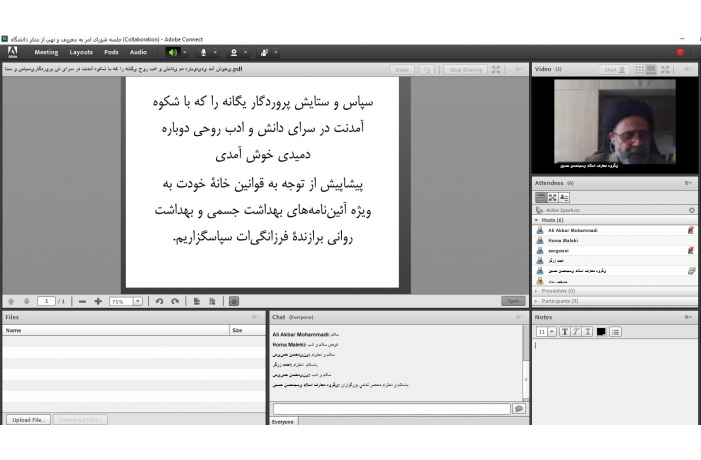This screenshot has width=701, height=460.
Task: Select attendee status view icon
Action: (x=564, y=197)
